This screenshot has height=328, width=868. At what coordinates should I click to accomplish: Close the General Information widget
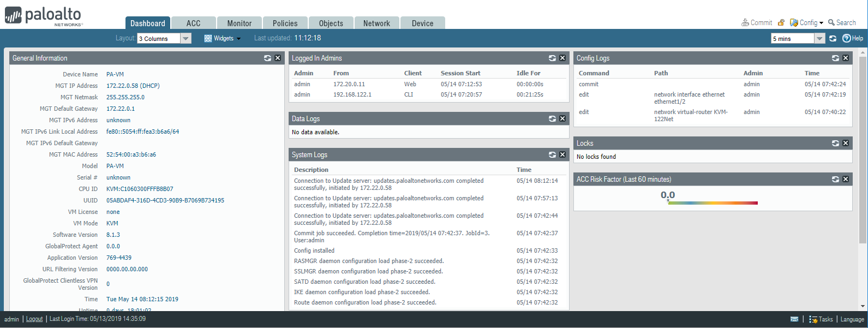[278, 58]
